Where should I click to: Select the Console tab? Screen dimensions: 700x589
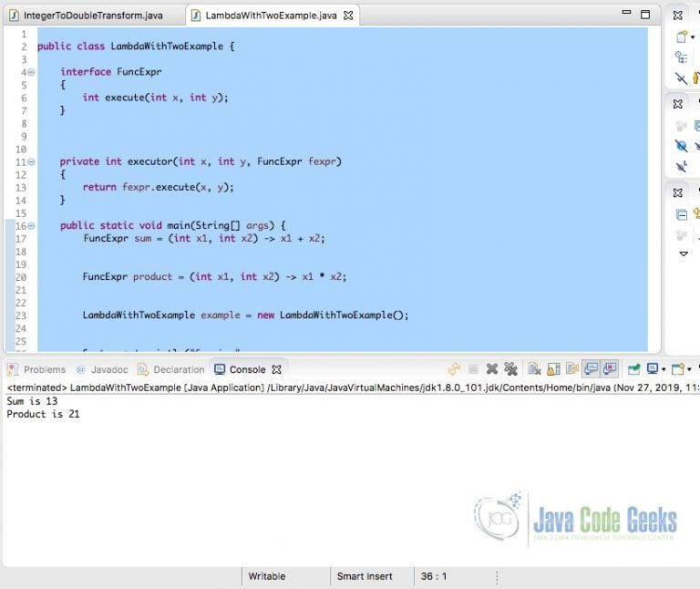241,370
